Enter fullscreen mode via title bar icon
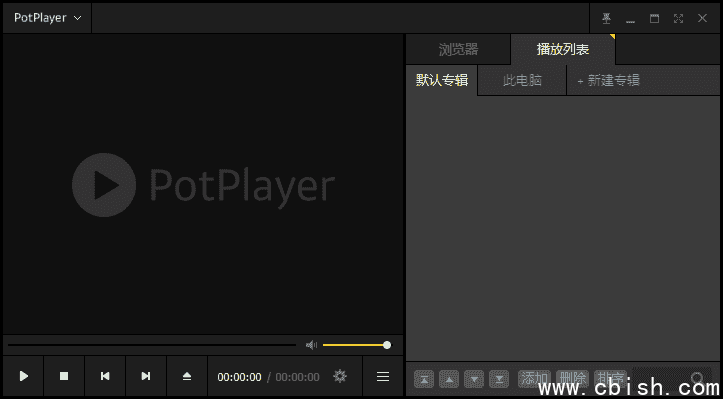723x399 pixels. pyautogui.click(x=678, y=18)
